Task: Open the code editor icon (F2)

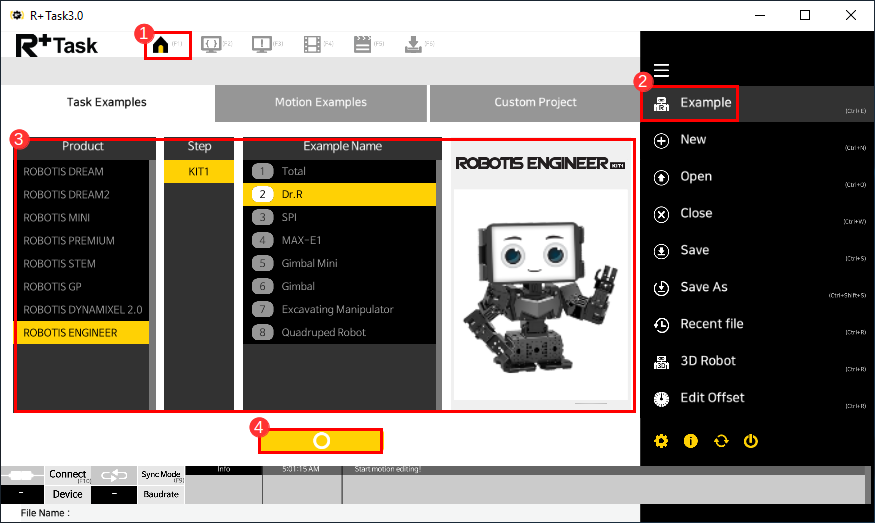Action: 211,44
